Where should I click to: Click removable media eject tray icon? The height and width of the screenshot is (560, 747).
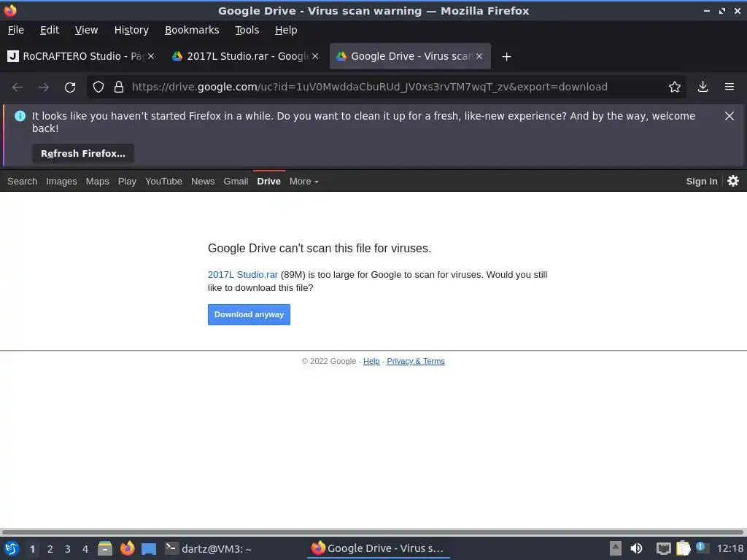(616, 548)
